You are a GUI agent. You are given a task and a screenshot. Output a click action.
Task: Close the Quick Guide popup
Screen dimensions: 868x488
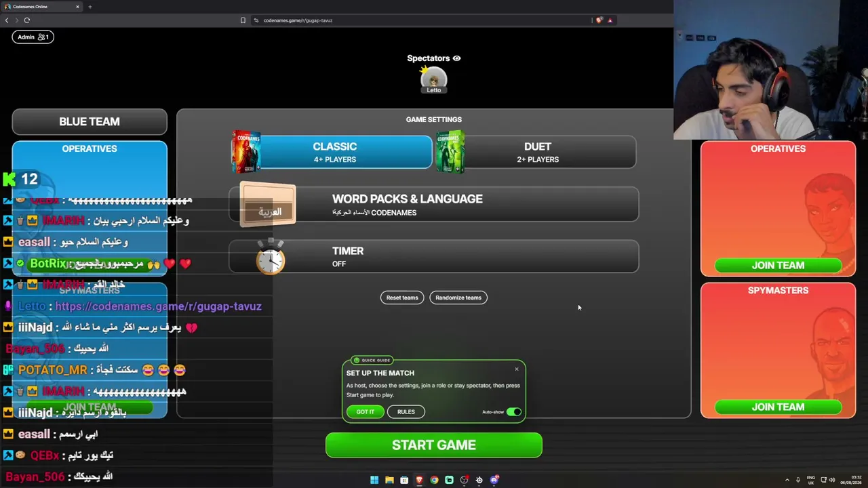point(517,369)
